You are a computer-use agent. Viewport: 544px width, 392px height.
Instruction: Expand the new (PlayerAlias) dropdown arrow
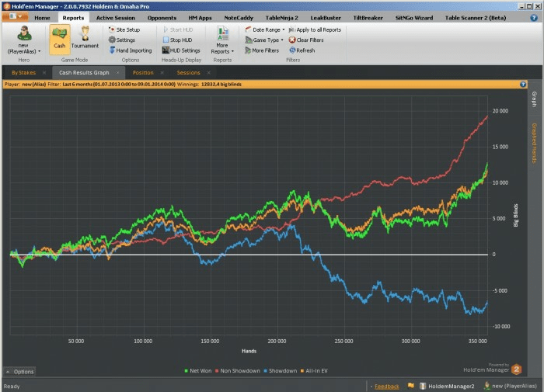click(x=39, y=51)
